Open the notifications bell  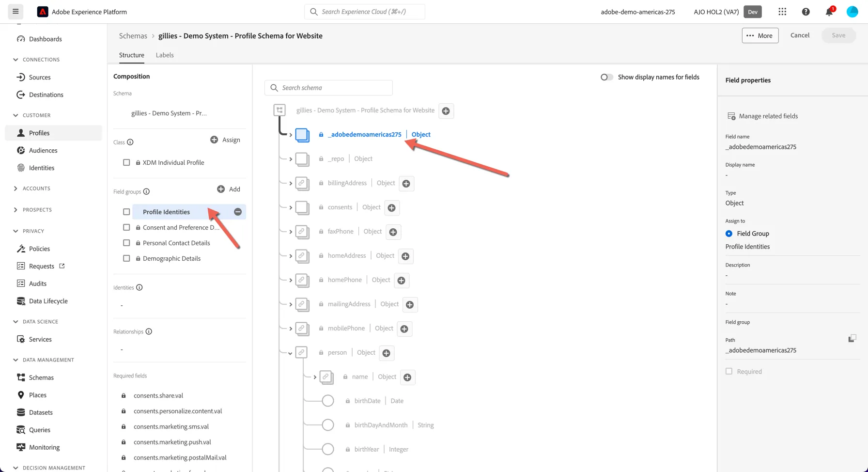click(829, 12)
